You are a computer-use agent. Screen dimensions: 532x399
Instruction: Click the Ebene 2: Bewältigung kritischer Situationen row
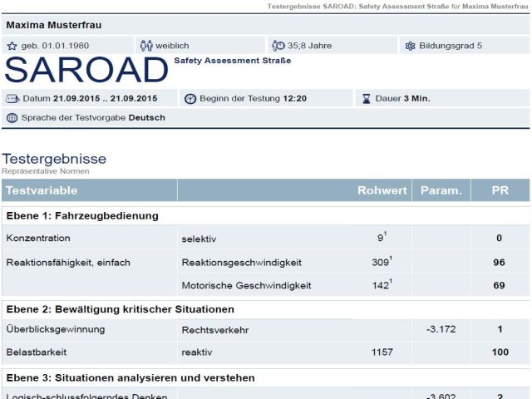coord(266,309)
